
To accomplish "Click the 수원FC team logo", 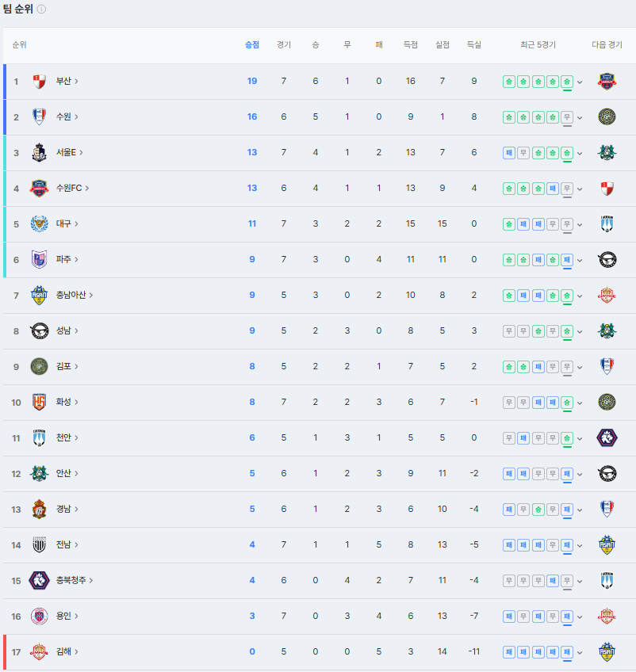I will pos(39,188).
